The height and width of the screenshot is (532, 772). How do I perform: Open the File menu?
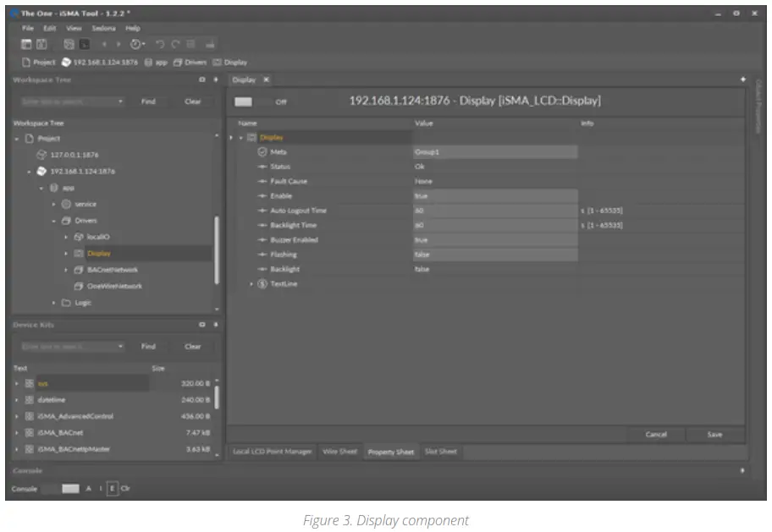(28, 28)
